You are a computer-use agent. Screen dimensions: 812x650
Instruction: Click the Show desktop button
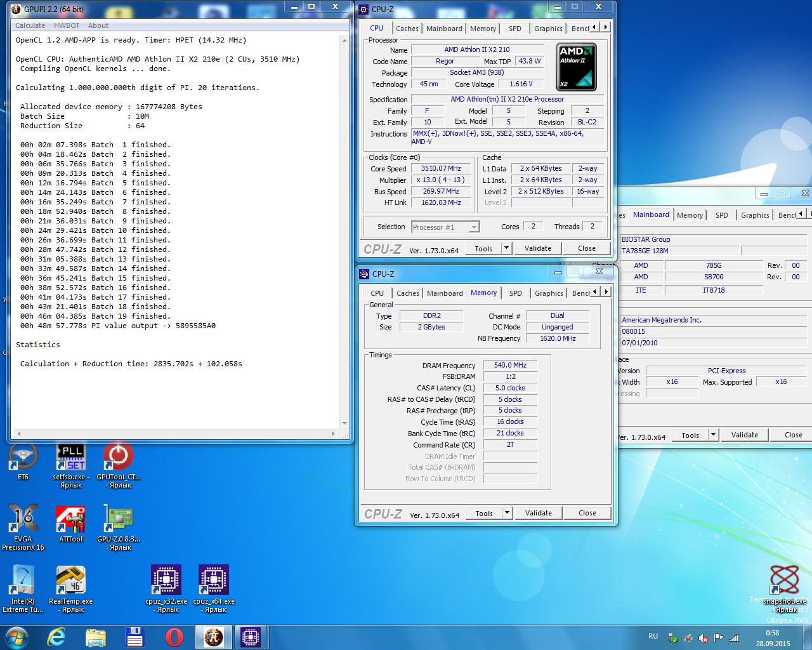(807, 637)
